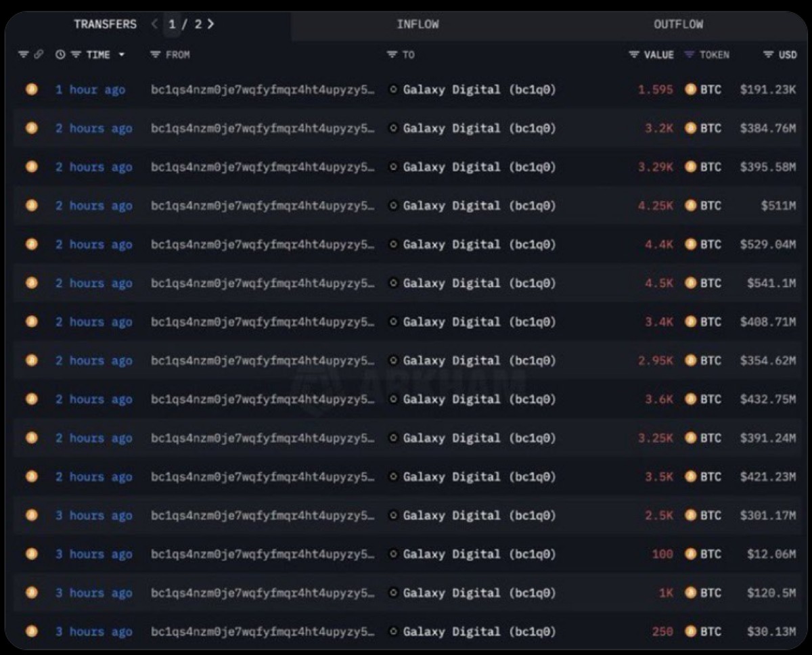Screen dimensions: 812x655
Task: Click the clock icon beside TIME header
Action: coord(60,55)
